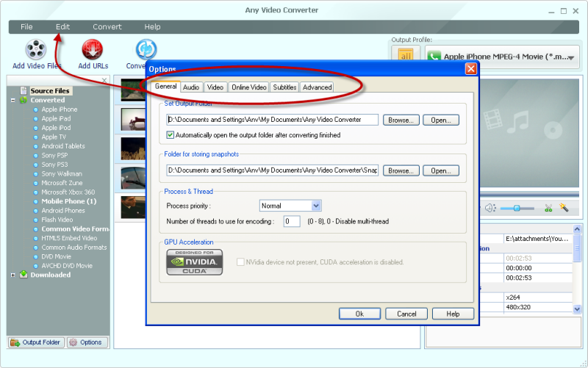588x368 pixels.
Task: Select Sony PS3 in the tree
Action: tap(54, 164)
